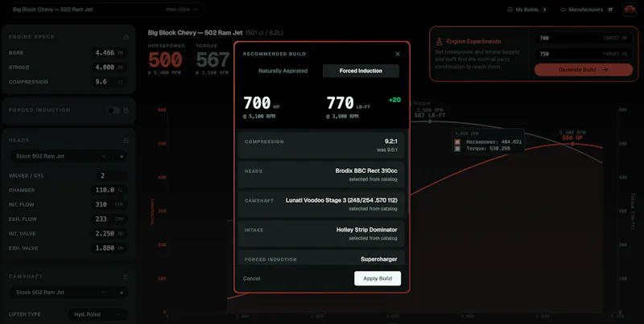Viewport: 644px width, 324px height.
Task: Click the Holley Strip Dominator intake row
Action: (x=321, y=234)
